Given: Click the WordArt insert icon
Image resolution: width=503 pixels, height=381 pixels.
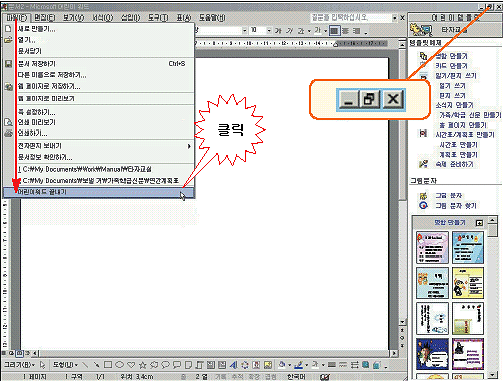Looking at the screenshot, I should point(233,365).
